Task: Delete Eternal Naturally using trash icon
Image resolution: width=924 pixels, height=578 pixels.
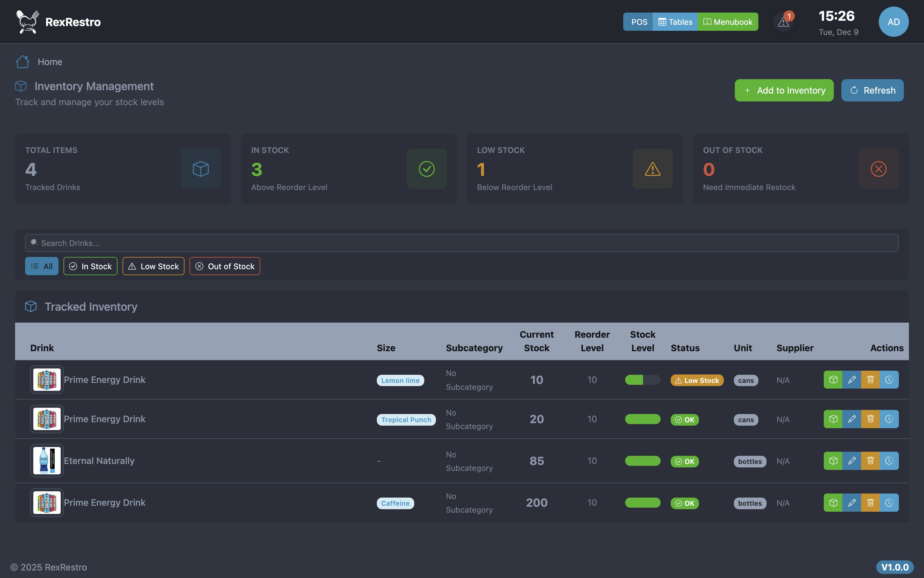Action: coord(871,461)
